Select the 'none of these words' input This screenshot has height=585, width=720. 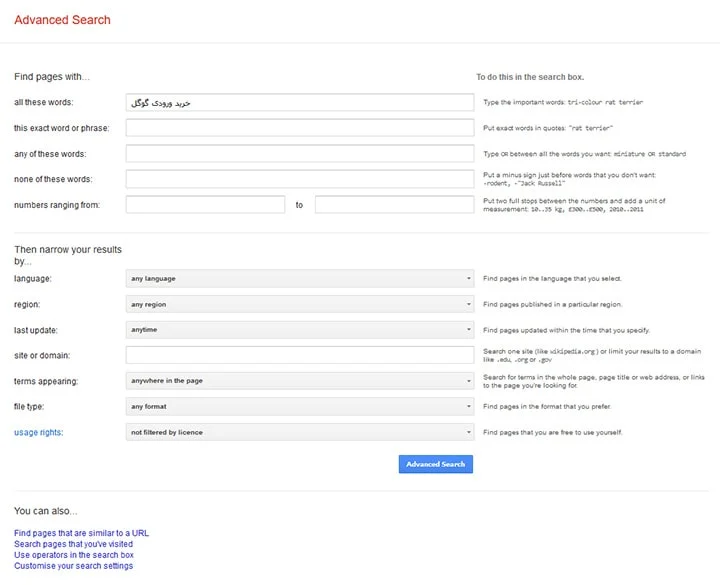[x=300, y=179]
